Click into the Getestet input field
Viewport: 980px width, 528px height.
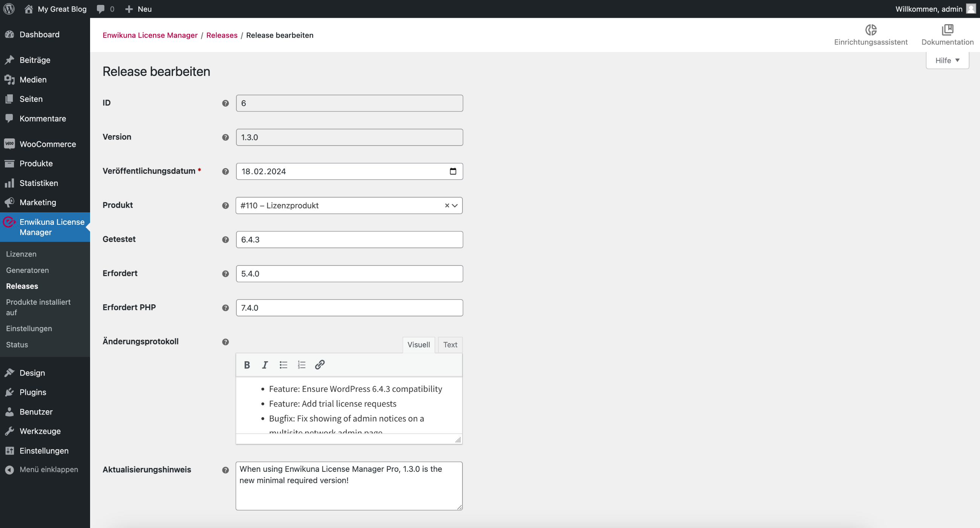(349, 239)
